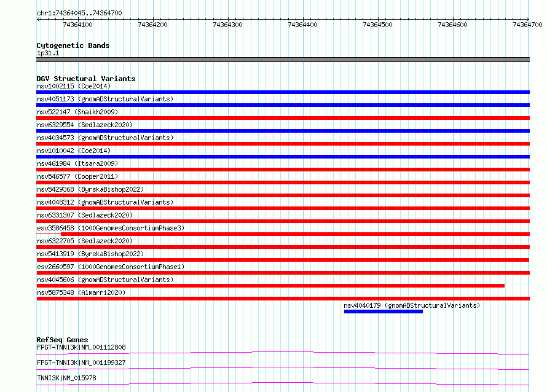
Task: Click the nsv522147 (Shaikh2009) label
Action: (77, 112)
